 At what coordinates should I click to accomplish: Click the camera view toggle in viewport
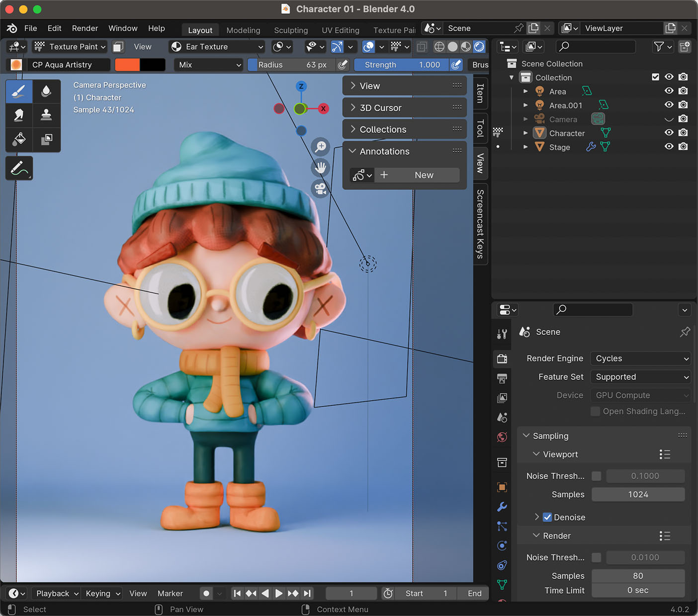click(321, 189)
